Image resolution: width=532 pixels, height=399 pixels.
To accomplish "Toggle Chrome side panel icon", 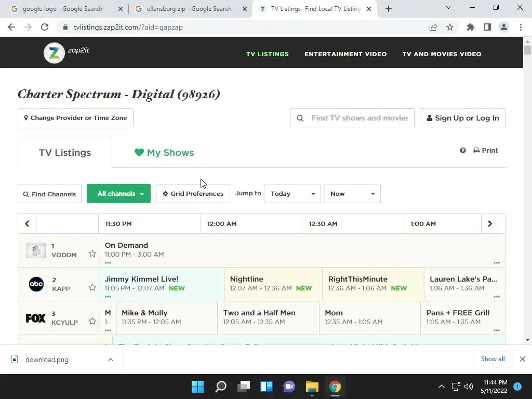I will tap(487, 27).
